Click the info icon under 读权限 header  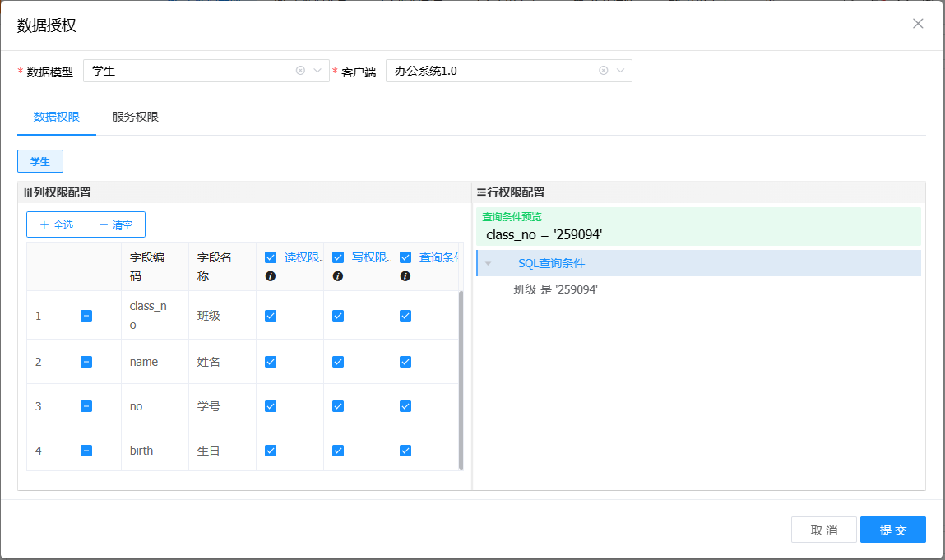tap(271, 276)
